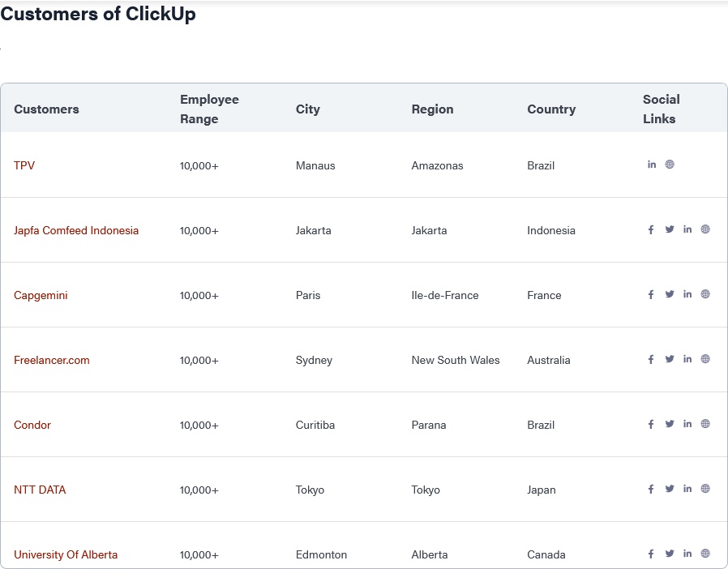
Task: Click the City column header
Action: click(x=308, y=109)
